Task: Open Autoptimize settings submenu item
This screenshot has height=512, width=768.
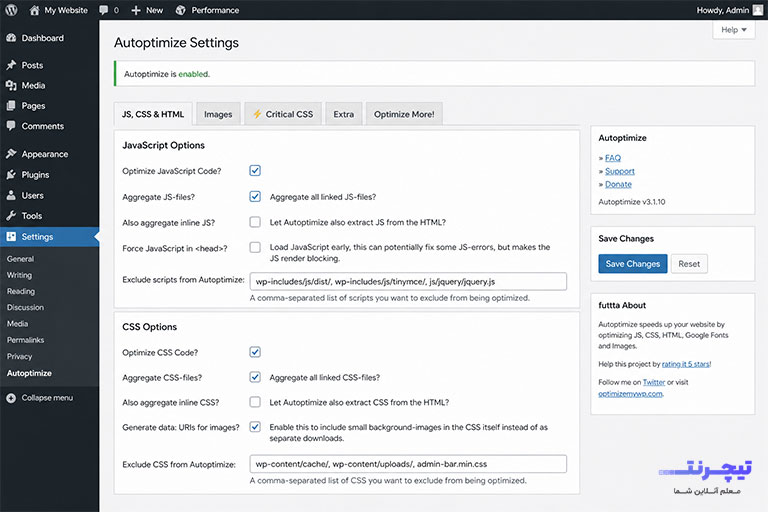Action: tap(29, 373)
